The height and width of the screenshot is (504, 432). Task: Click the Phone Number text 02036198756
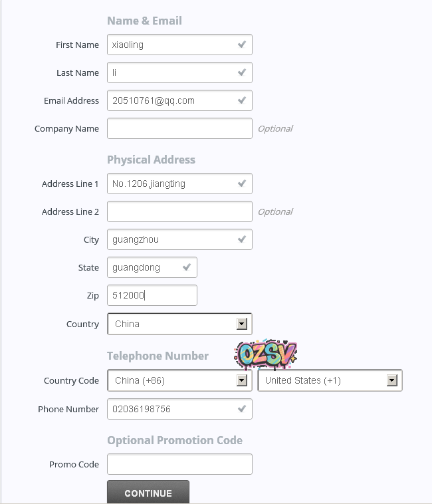(142, 410)
